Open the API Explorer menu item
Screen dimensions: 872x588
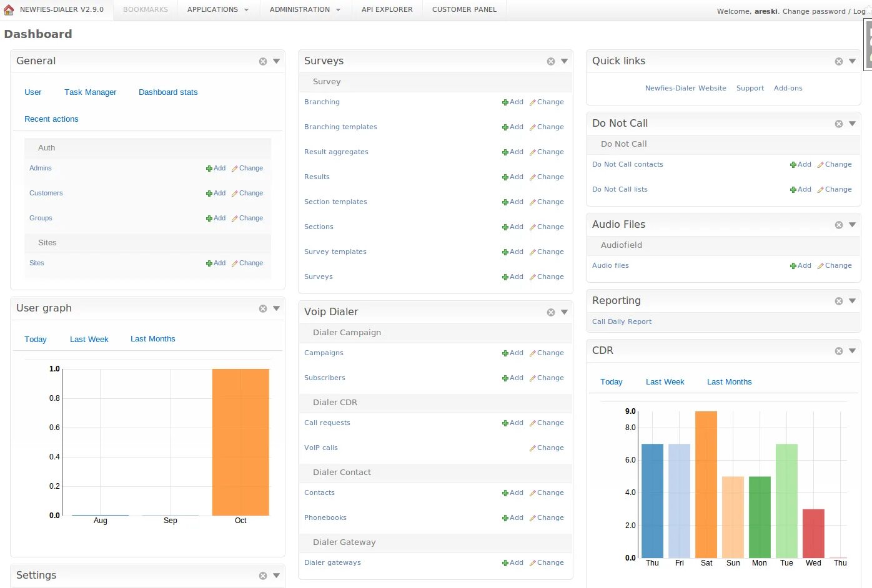click(x=387, y=10)
